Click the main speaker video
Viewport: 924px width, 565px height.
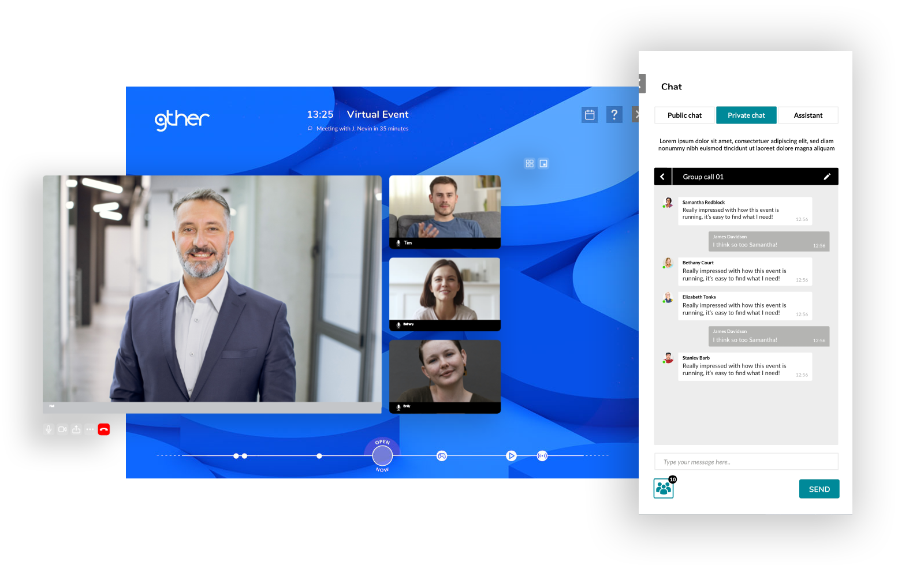point(212,294)
